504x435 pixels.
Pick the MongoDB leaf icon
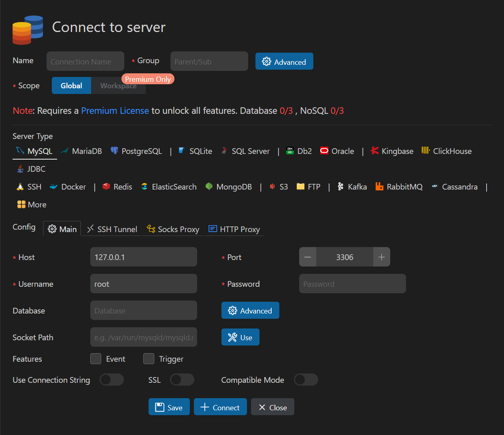pos(209,186)
